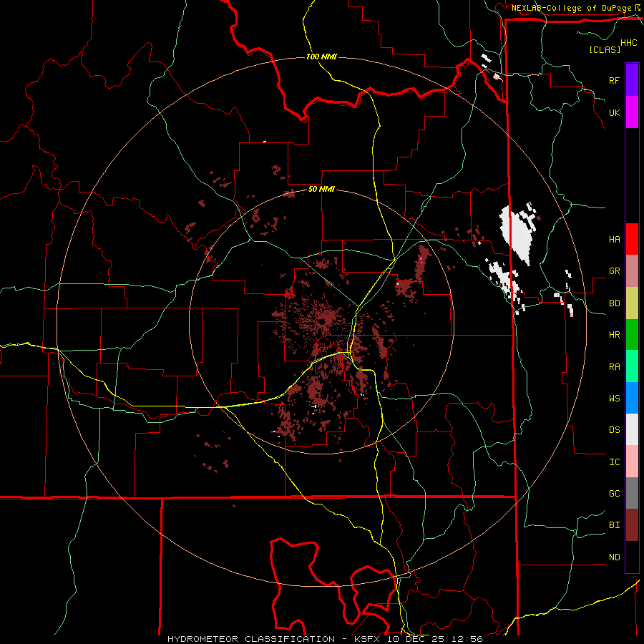Click the HA legend label text
Image resolution: width=644 pixels, height=644 pixels.
614,239
